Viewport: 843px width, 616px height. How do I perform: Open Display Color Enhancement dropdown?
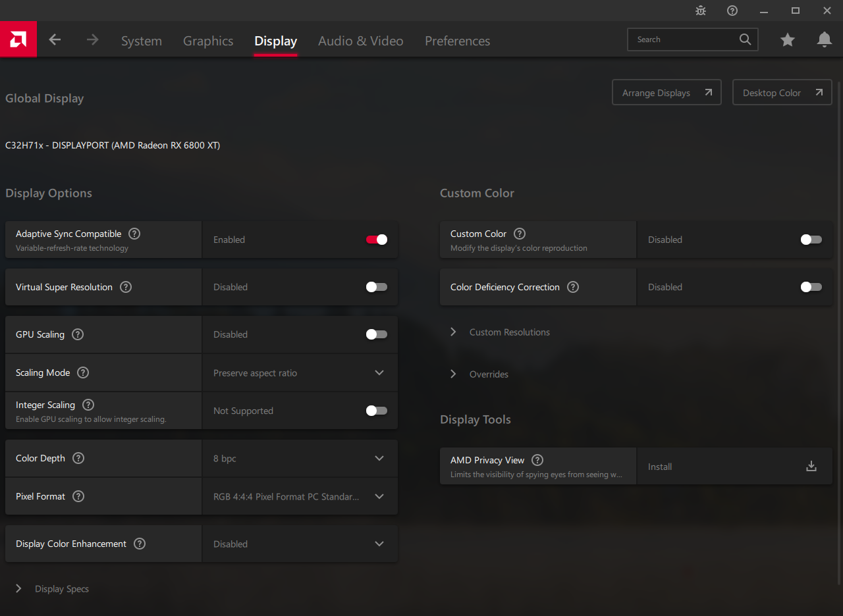[x=300, y=544]
